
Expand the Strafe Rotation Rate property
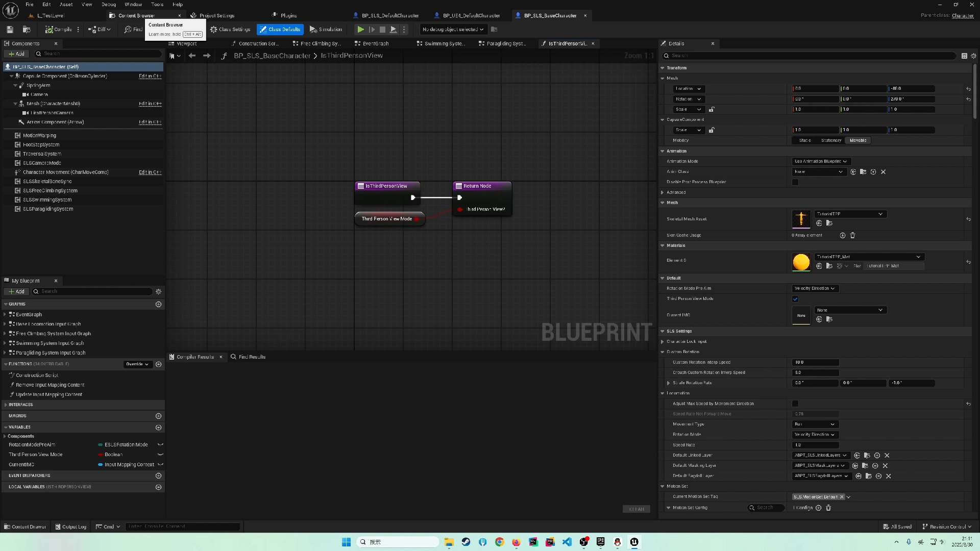pos(669,383)
